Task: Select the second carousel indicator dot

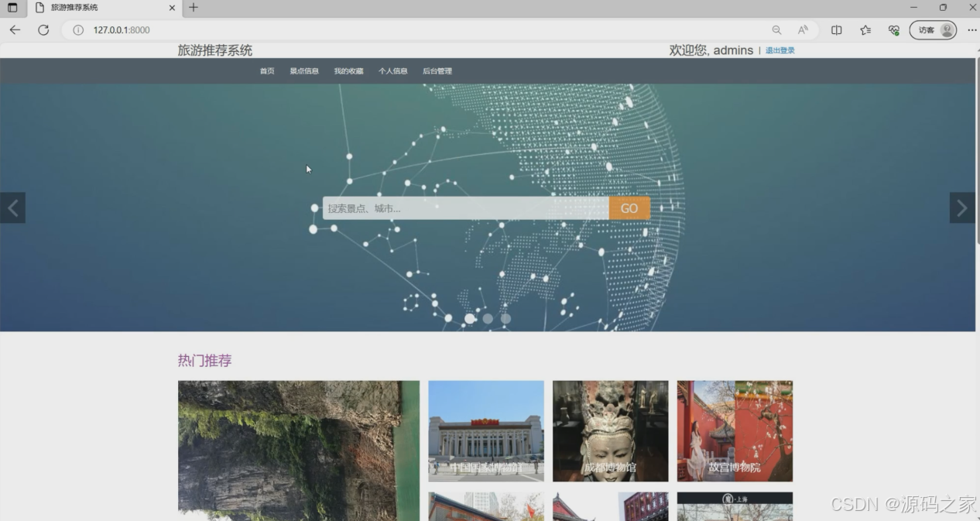Action: [488, 318]
